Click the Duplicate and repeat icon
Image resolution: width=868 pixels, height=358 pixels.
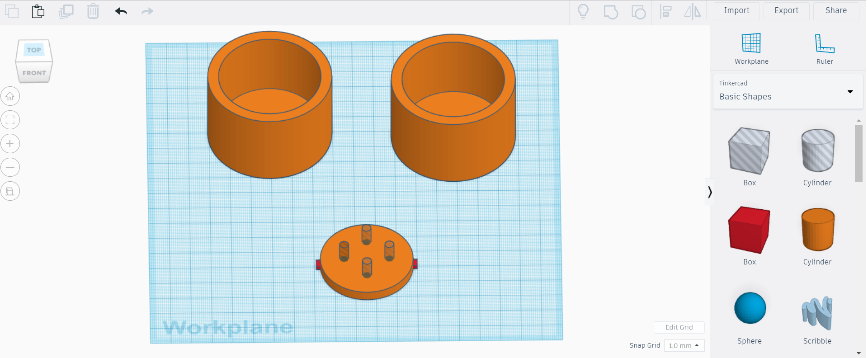66,11
